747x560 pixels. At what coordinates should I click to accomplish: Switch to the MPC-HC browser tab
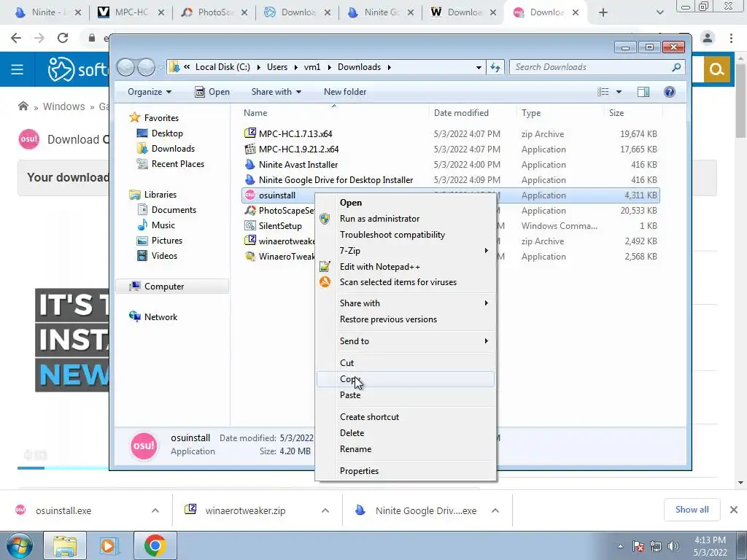[131, 12]
